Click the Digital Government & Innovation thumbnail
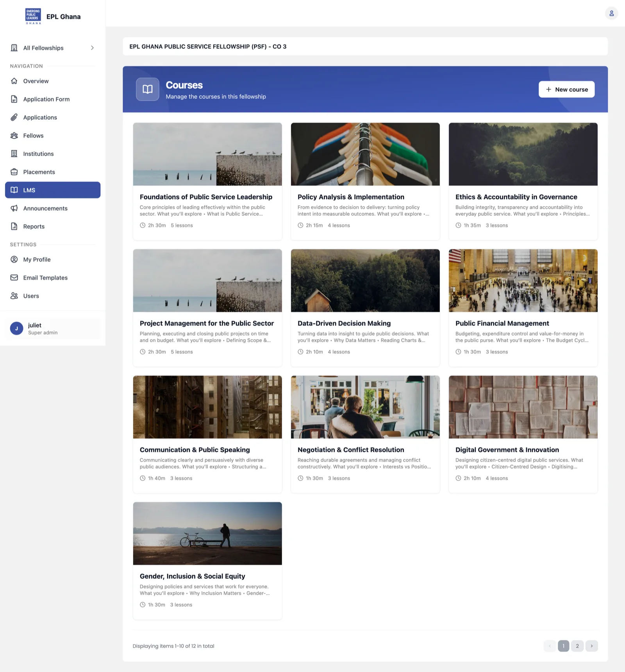 pos(523,407)
